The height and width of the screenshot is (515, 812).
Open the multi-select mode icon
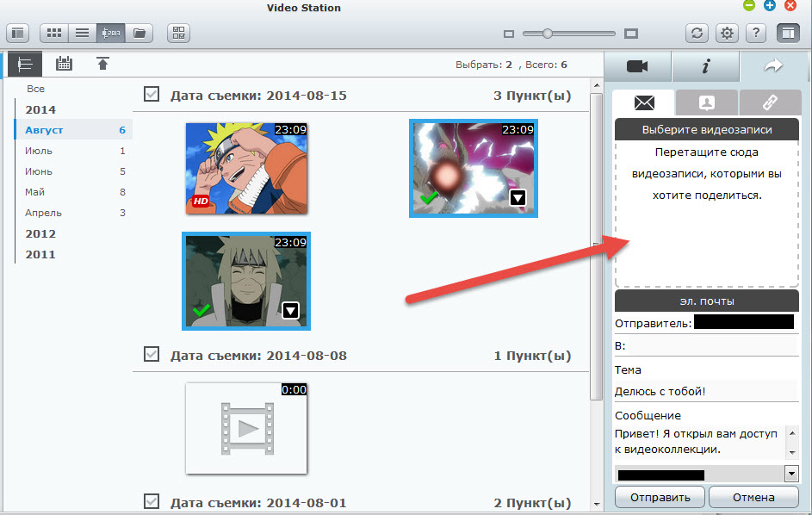[x=178, y=34]
